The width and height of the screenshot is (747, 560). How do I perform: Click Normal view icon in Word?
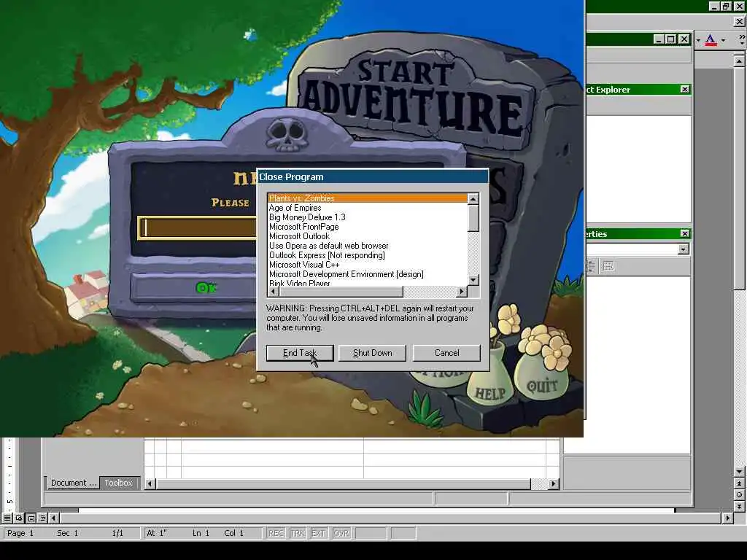coord(7,518)
